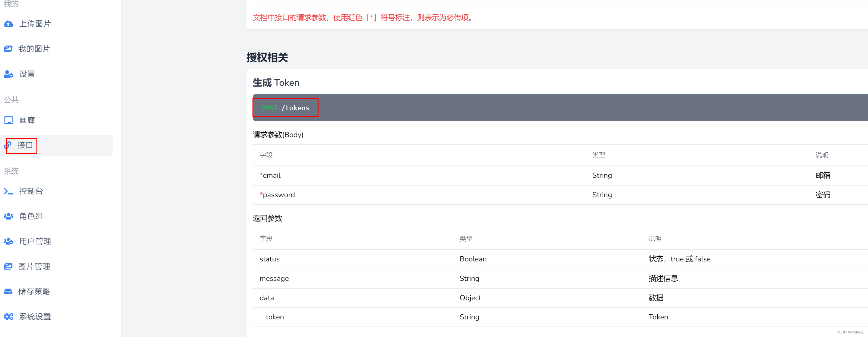Select the 上传图片 upload icon
This screenshot has width=868, height=337.
(x=8, y=24)
